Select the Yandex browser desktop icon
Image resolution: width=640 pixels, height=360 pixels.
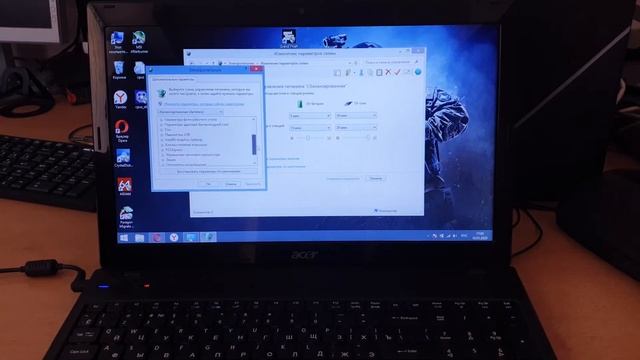pyautogui.click(x=120, y=99)
